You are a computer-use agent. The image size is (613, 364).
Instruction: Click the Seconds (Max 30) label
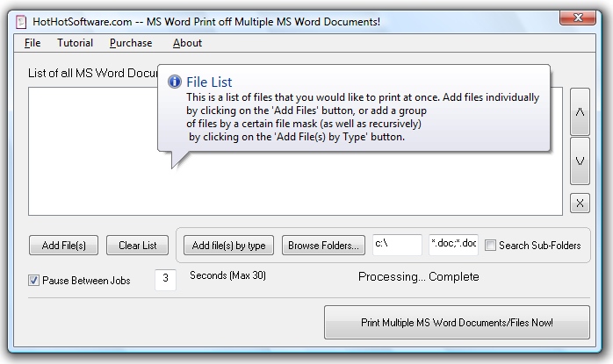tap(228, 275)
